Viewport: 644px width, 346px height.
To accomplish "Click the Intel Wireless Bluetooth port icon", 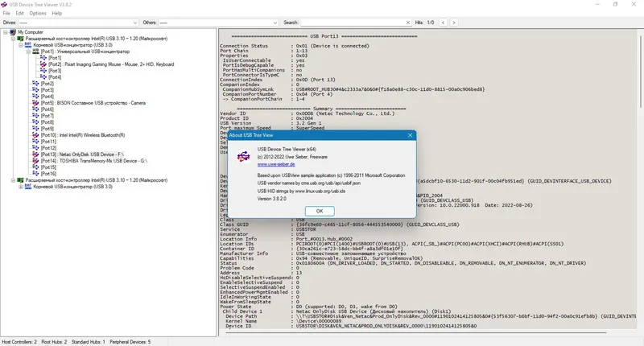I will 35,135.
